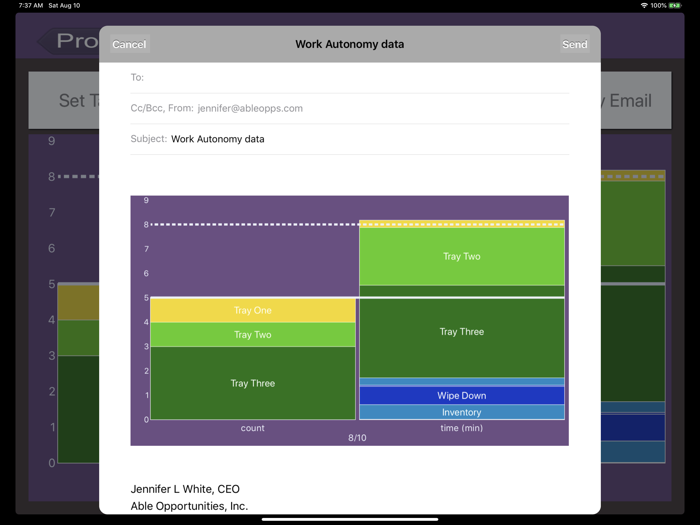Click signature text 'Able Opportunities, Inc.'
The height and width of the screenshot is (525, 700).
pyautogui.click(x=189, y=506)
